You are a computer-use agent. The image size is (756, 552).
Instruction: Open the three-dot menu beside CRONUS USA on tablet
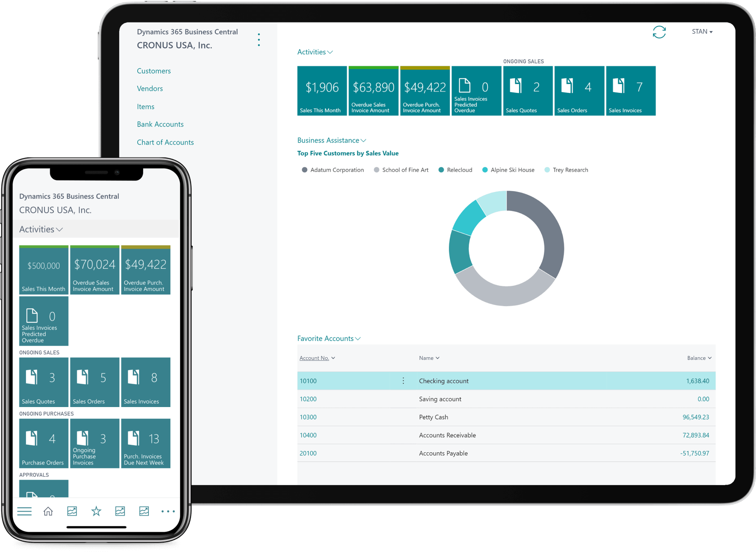[x=259, y=39]
